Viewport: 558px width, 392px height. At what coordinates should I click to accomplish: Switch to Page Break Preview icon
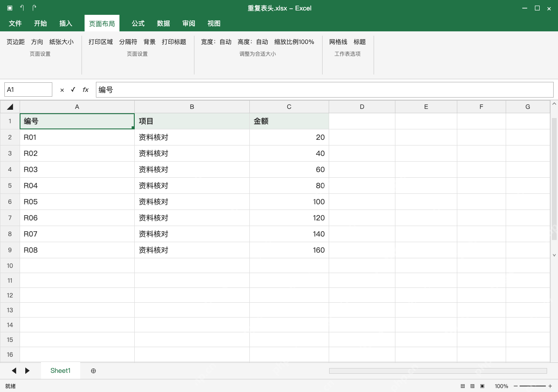tap(483, 386)
